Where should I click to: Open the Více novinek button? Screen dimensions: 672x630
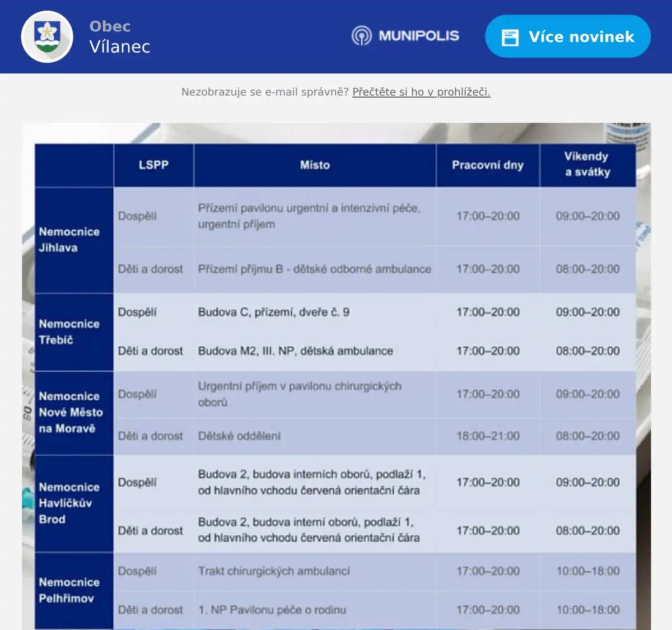(567, 36)
